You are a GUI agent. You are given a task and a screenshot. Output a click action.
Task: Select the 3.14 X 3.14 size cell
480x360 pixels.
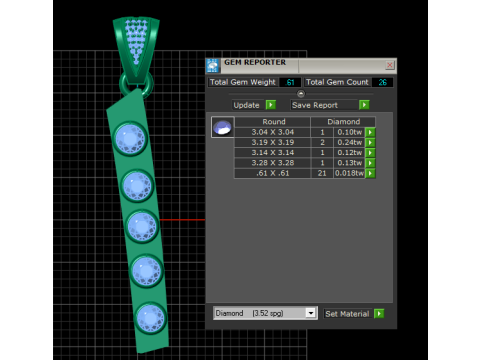(x=273, y=153)
